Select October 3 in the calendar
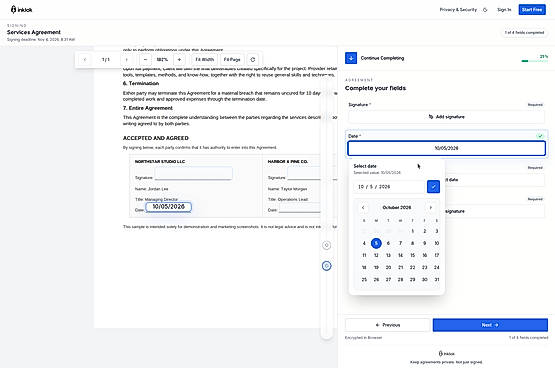Image resolution: width=555 pixels, height=368 pixels. [x=437, y=231]
